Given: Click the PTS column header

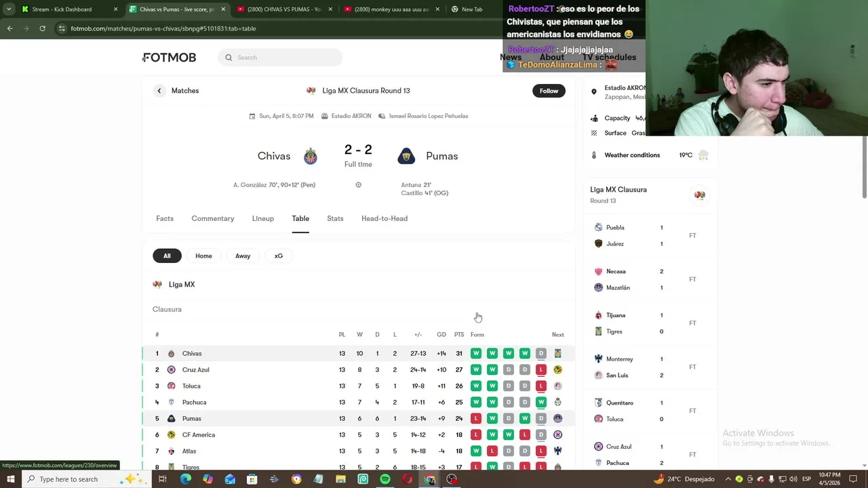Looking at the screenshot, I should [x=459, y=335].
